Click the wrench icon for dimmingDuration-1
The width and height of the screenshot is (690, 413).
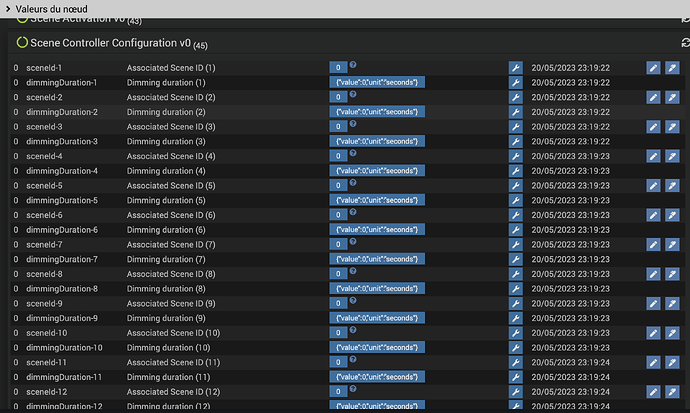(515, 82)
